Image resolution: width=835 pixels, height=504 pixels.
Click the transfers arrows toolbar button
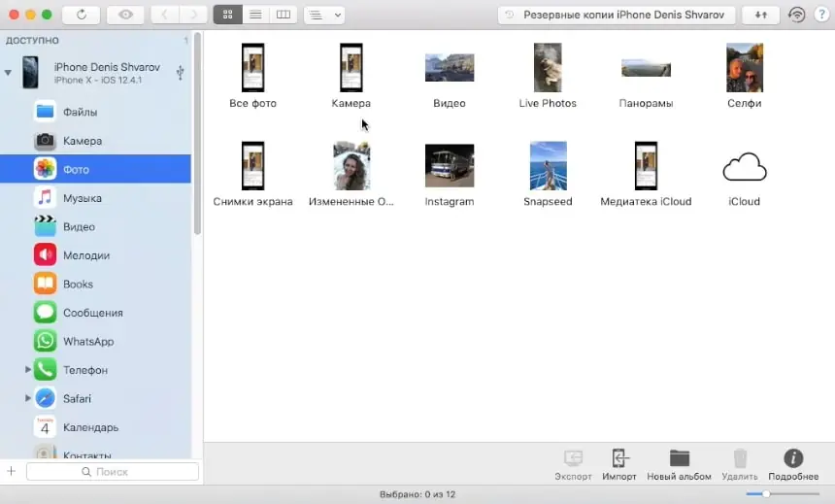pyautogui.click(x=760, y=15)
